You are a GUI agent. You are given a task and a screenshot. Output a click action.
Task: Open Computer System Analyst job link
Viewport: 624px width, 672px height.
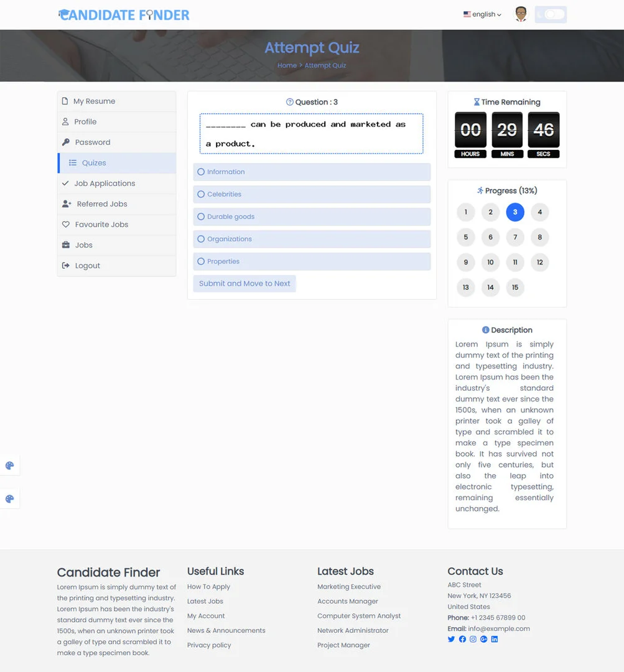pos(359,616)
